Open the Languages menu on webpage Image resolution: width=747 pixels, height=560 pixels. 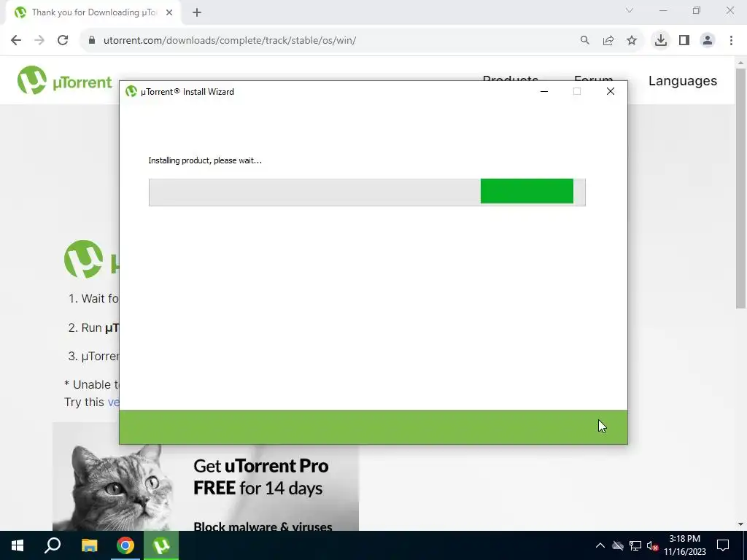point(682,81)
